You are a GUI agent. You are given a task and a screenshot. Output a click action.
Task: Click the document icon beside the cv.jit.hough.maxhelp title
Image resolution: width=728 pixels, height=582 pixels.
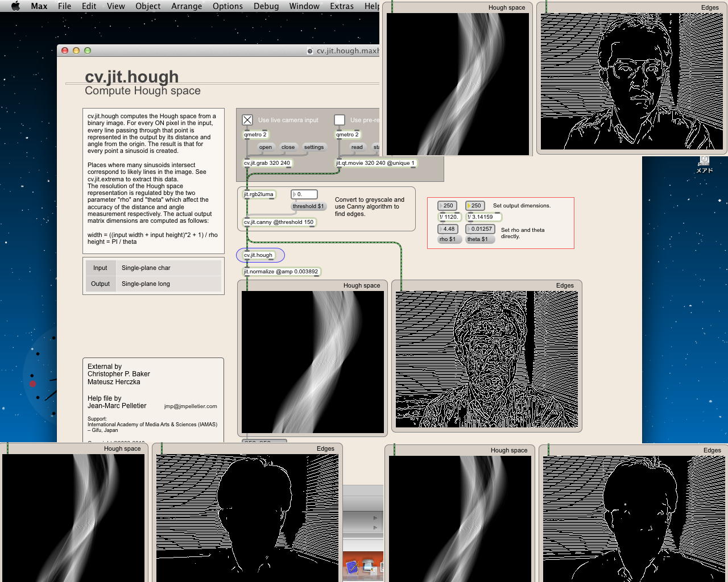point(310,51)
